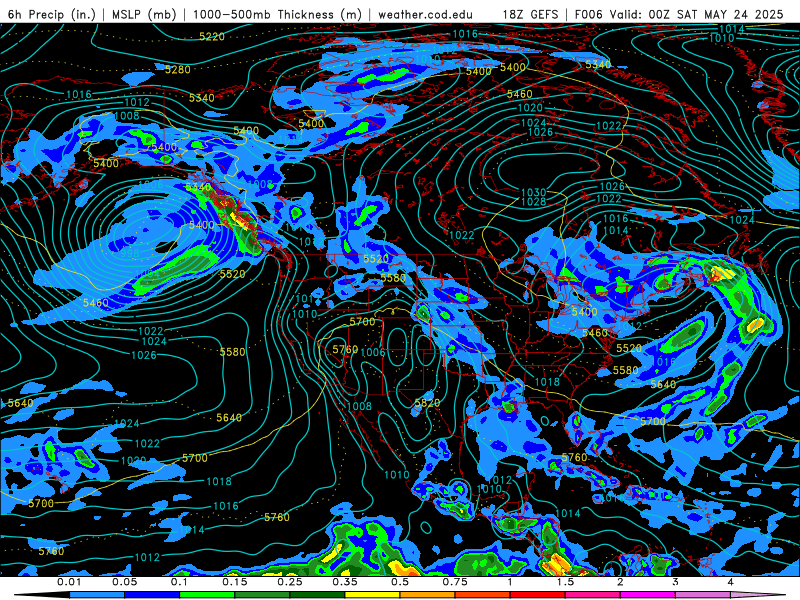Screen dimensions: 800x600
Task: Click the '18Z GEFS' model run label
Action: tap(531, 14)
